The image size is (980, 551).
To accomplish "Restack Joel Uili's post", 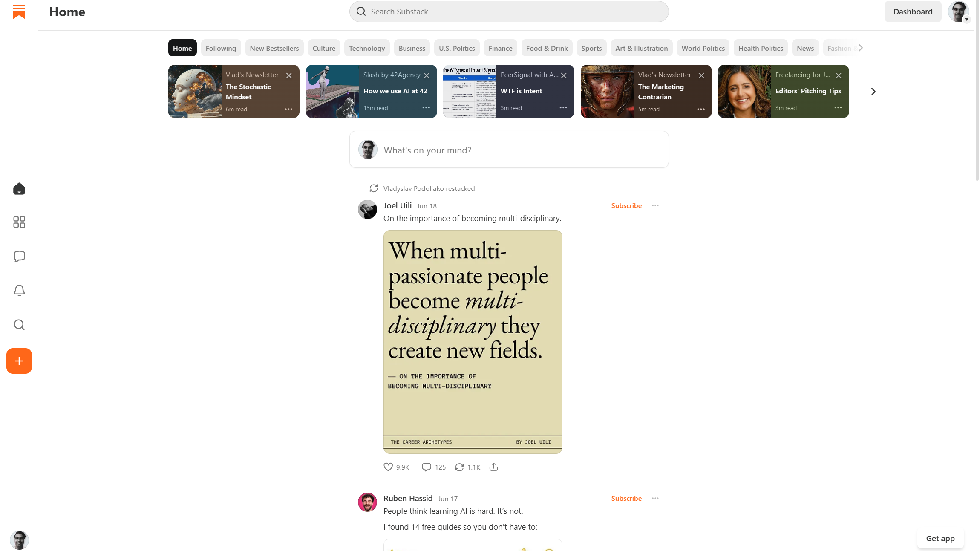I will (x=459, y=467).
